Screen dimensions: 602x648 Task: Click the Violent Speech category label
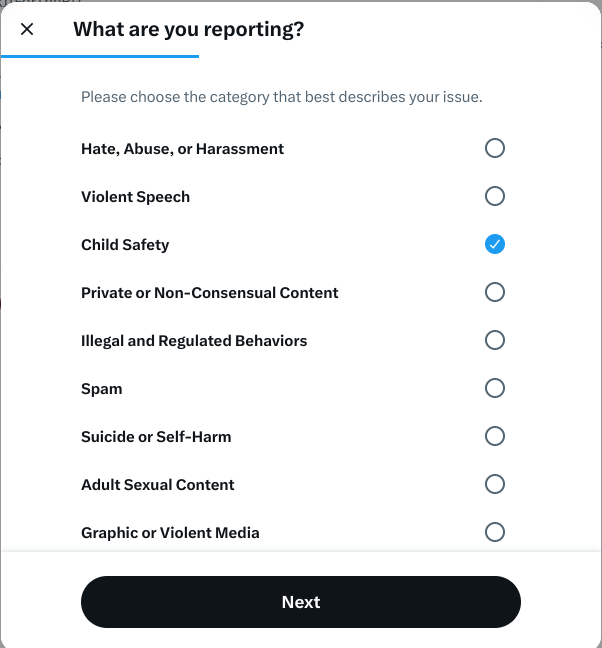tap(135, 197)
